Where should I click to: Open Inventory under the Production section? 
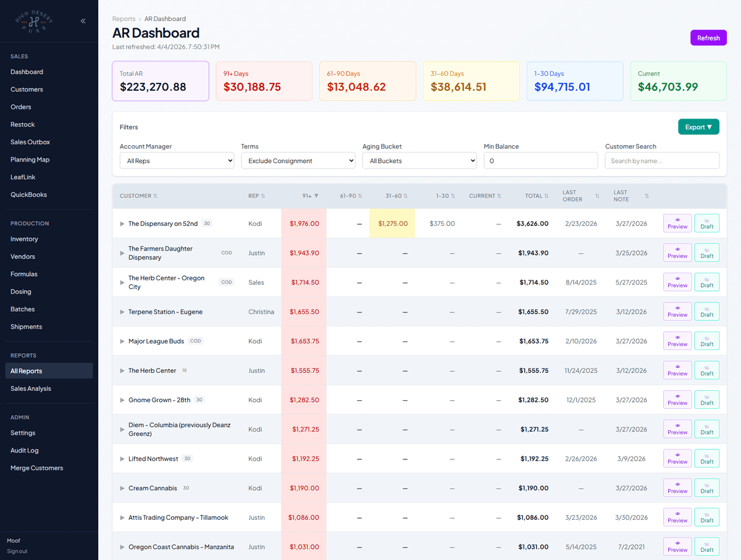coord(23,239)
